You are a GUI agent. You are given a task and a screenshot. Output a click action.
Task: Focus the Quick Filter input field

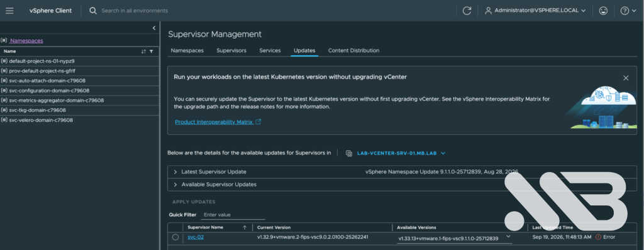[233, 215]
